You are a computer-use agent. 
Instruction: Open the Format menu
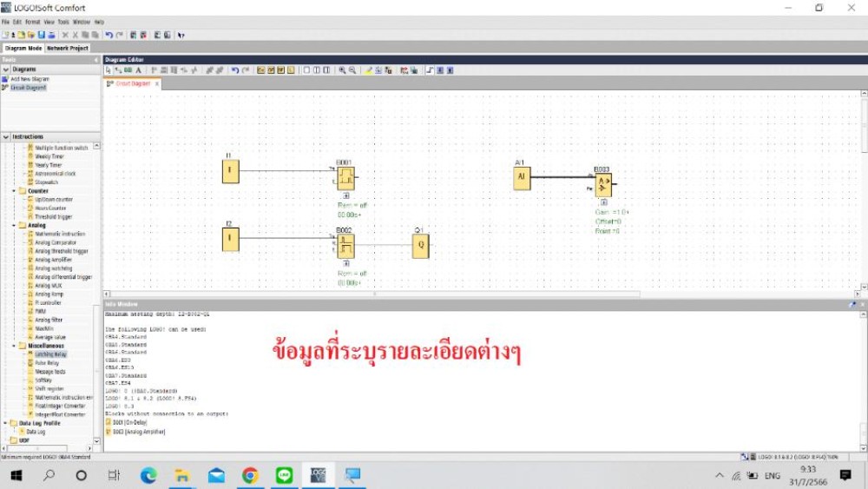33,23
